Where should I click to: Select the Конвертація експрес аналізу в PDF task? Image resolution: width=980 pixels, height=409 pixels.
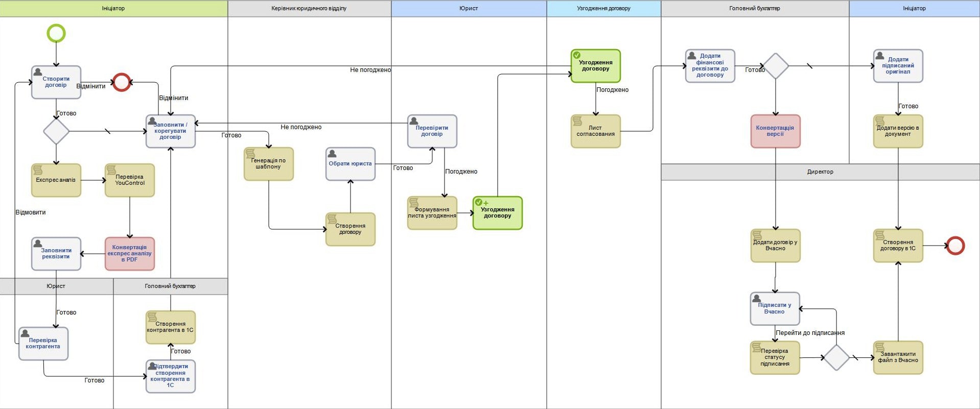(x=130, y=254)
